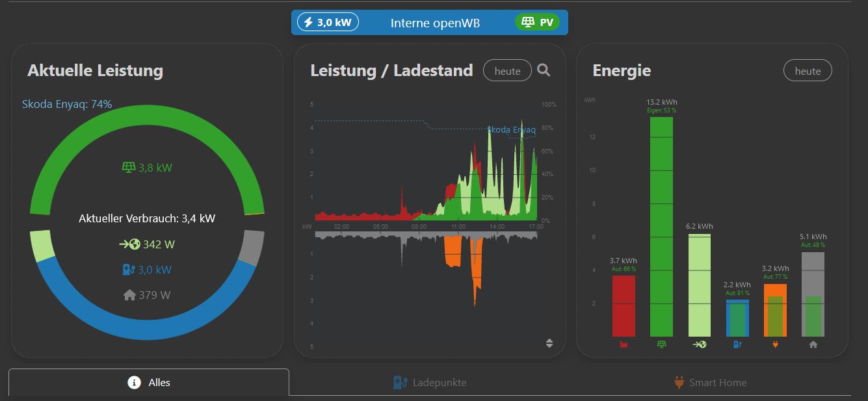Click the export icon under the 6.2 kWh bar
The height and width of the screenshot is (401, 868).
[x=700, y=344]
